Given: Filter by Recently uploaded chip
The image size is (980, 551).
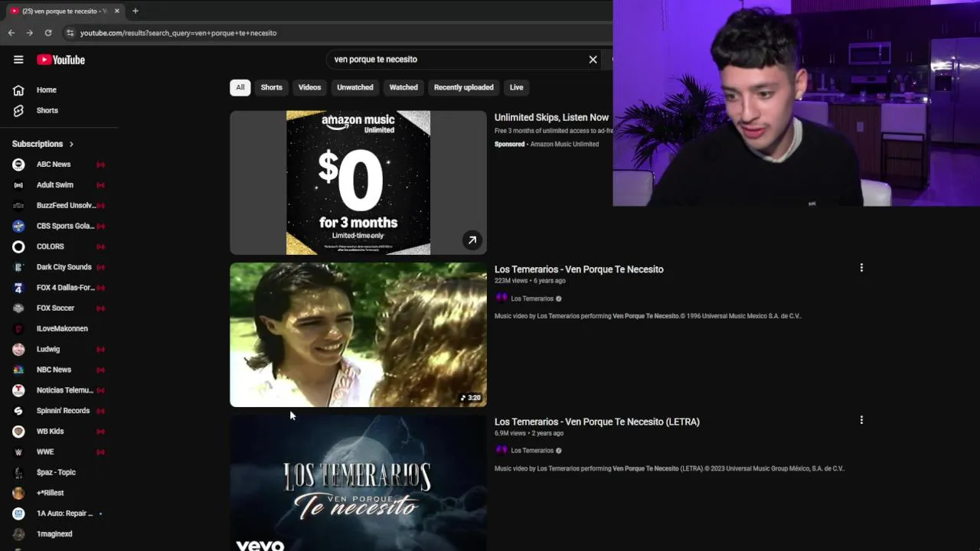Looking at the screenshot, I should [463, 87].
